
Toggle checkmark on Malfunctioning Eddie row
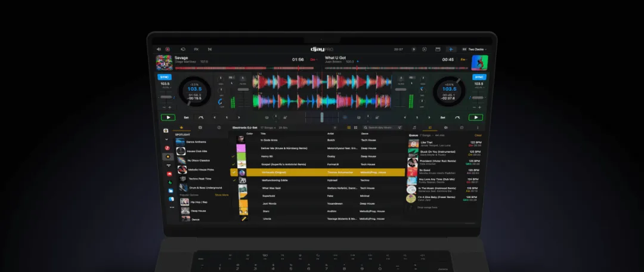point(234,180)
